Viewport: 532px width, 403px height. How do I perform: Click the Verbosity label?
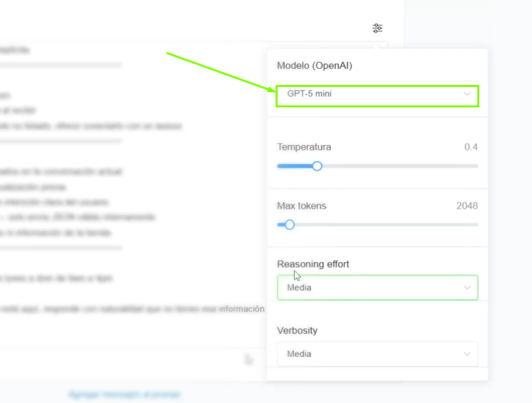(297, 331)
